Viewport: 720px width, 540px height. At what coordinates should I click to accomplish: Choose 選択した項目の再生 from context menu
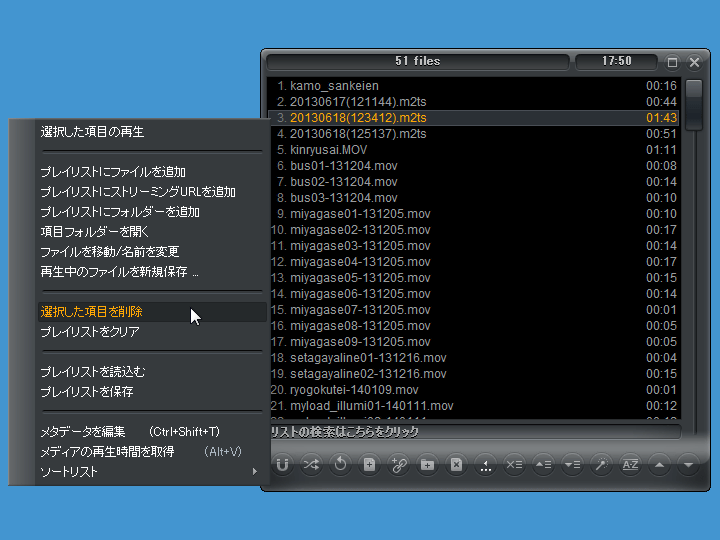(152, 132)
